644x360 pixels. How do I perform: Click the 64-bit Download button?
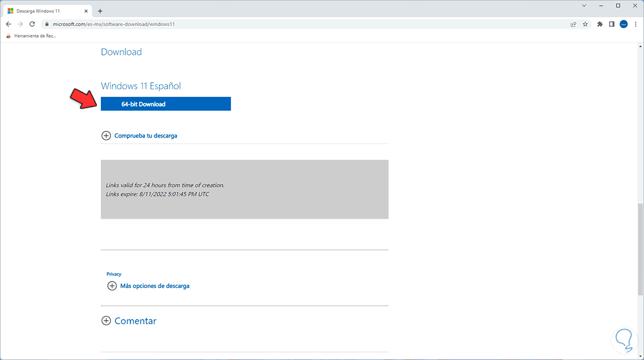click(166, 104)
